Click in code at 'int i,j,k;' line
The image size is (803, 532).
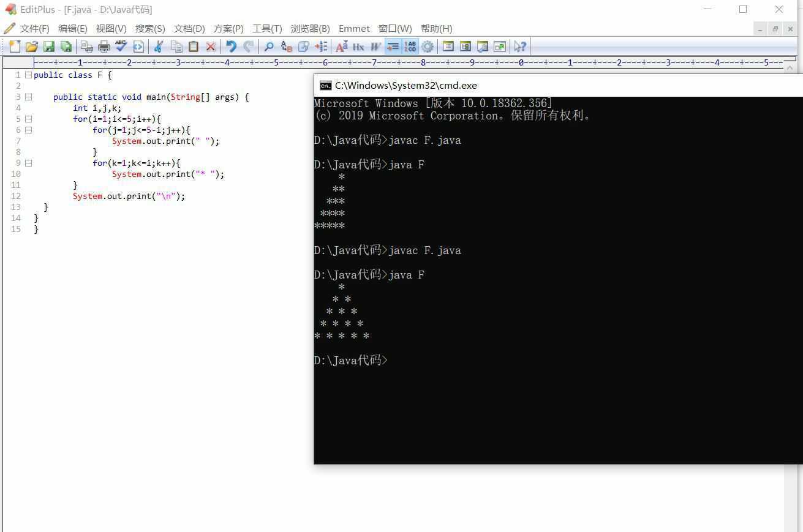click(97, 108)
